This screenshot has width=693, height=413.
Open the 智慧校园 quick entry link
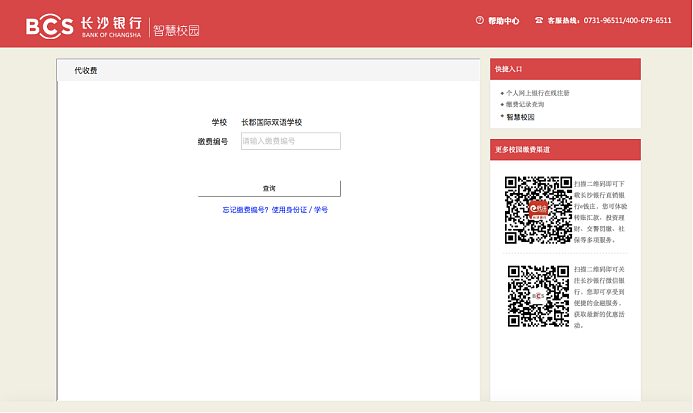(x=520, y=117)
